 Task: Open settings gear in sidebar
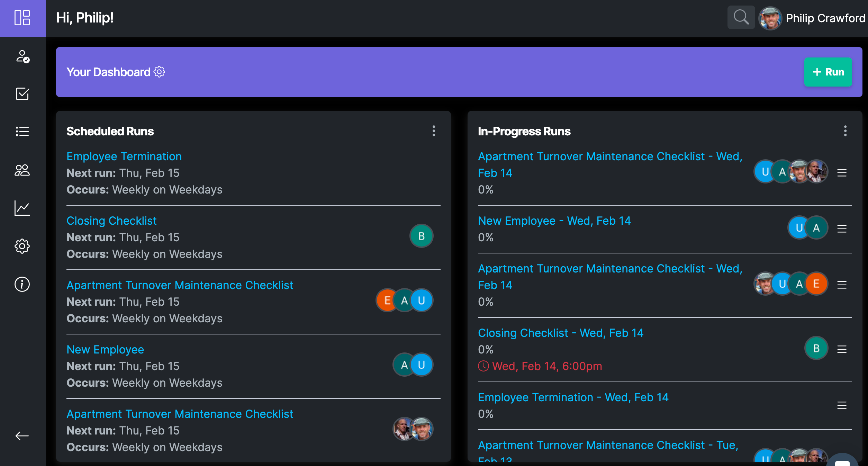(22, 246)
